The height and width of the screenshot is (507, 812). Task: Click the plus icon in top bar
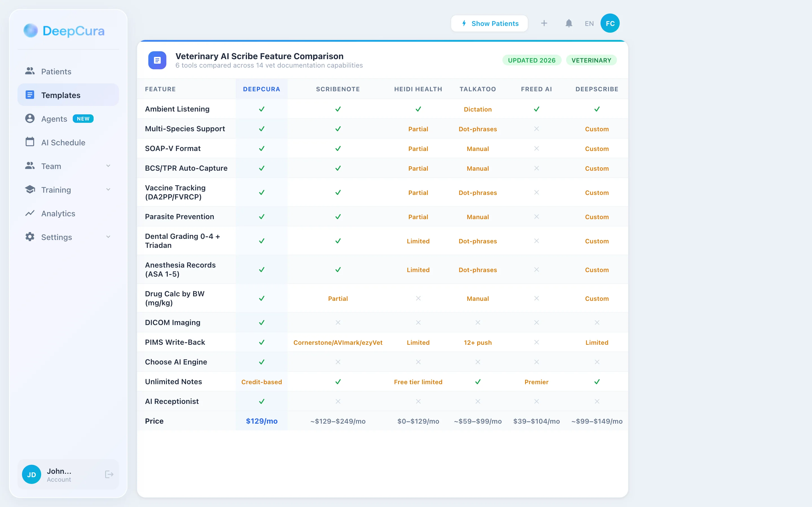[544, 23]
